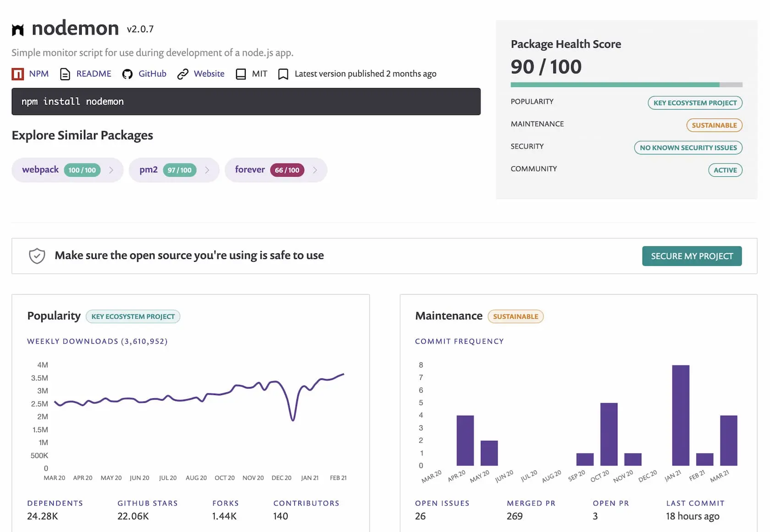Expand the pm2 package chevron
Screen dimensions: 770x532
[x=207, y=170]
